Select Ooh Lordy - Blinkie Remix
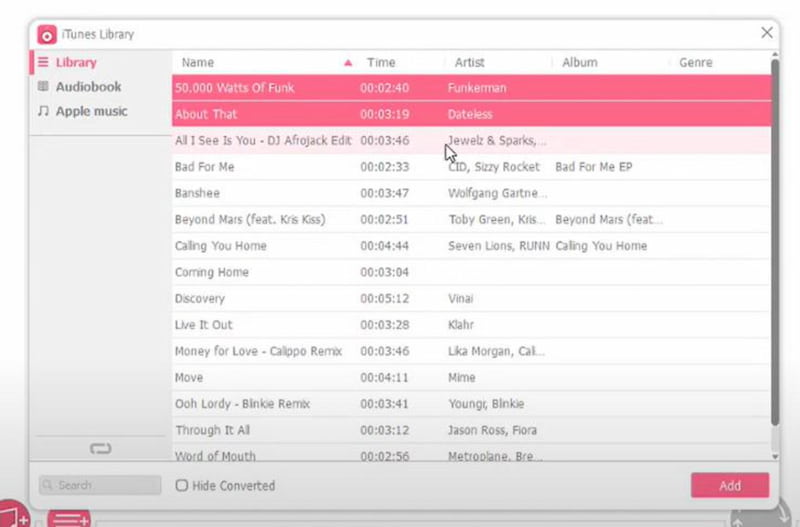 (242, 404)
